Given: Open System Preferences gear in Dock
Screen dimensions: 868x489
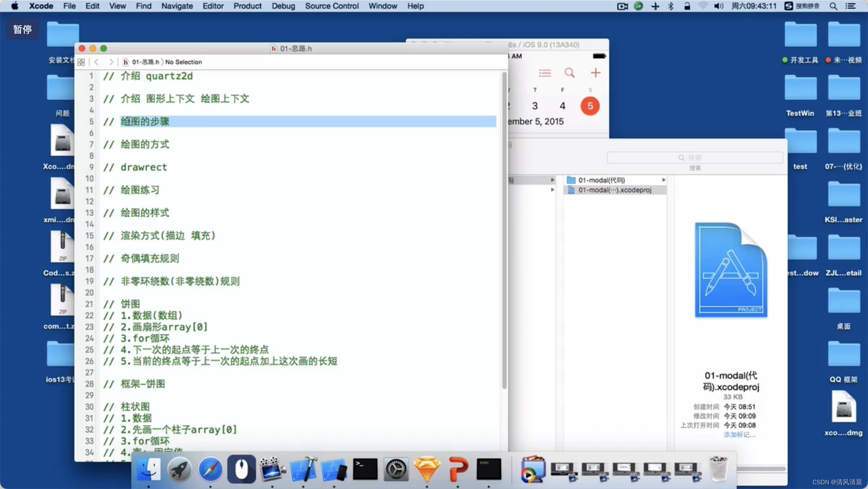Looking at the screenshot, I should click(x=396, y=469).
